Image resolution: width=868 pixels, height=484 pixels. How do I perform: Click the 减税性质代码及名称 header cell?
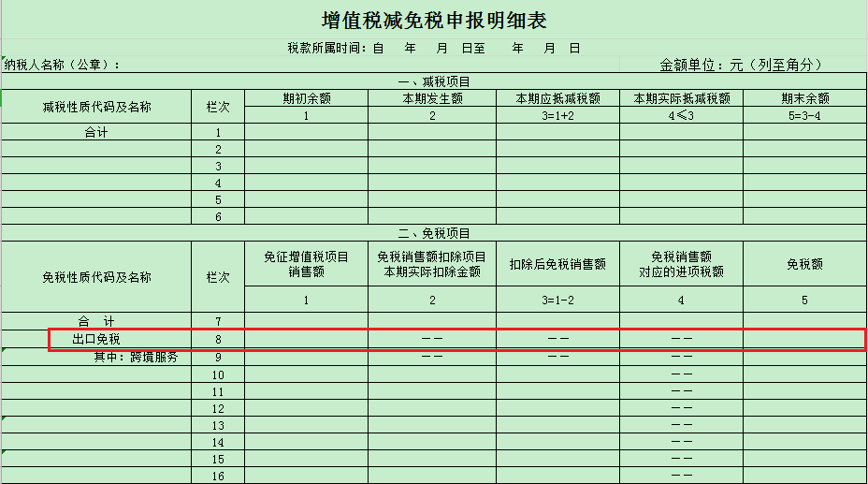tap(96, 107)
